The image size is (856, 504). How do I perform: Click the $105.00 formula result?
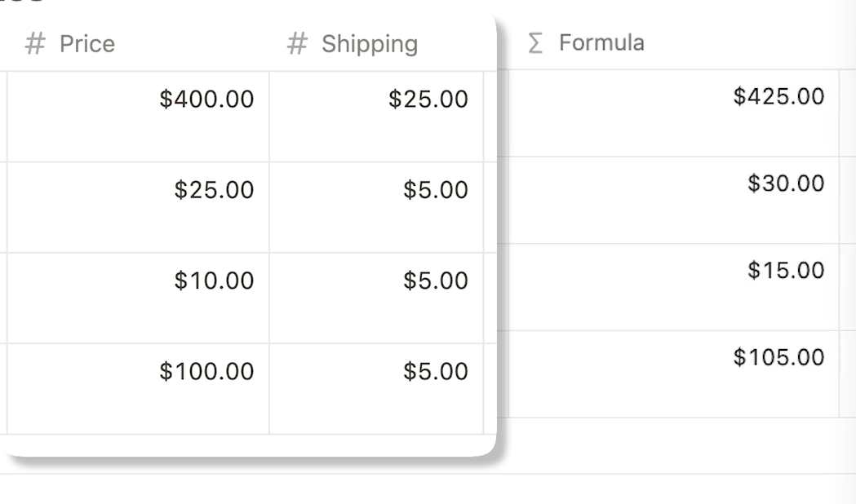click(778, 357)
